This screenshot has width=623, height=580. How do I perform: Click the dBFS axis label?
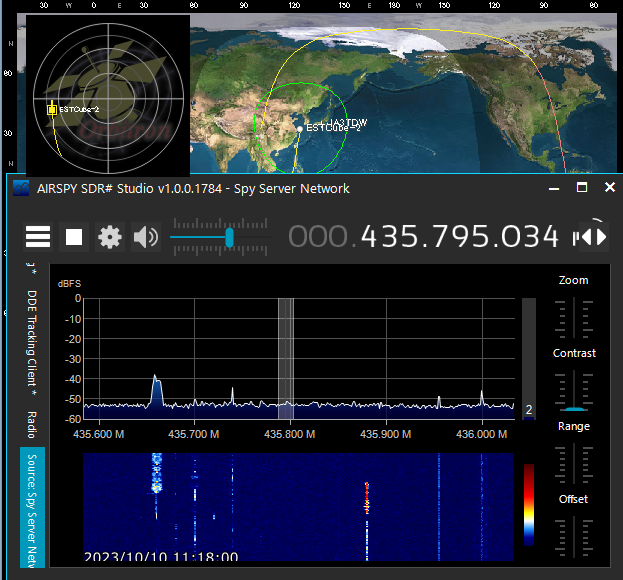(69, 284)
